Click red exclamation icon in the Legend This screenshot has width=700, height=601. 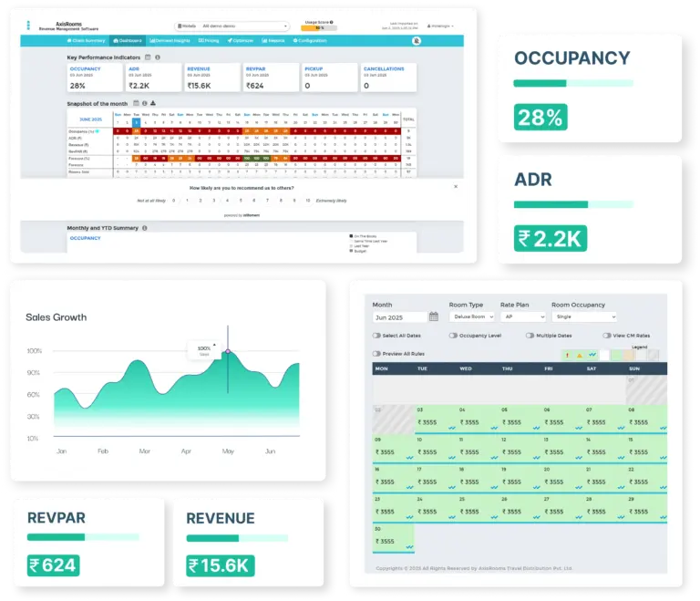coord(567,355)
